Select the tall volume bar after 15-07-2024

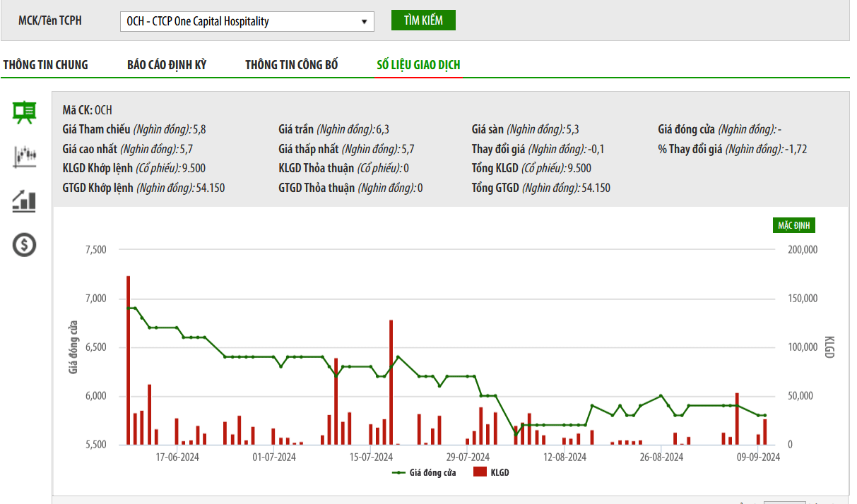(x=391, y=382)
